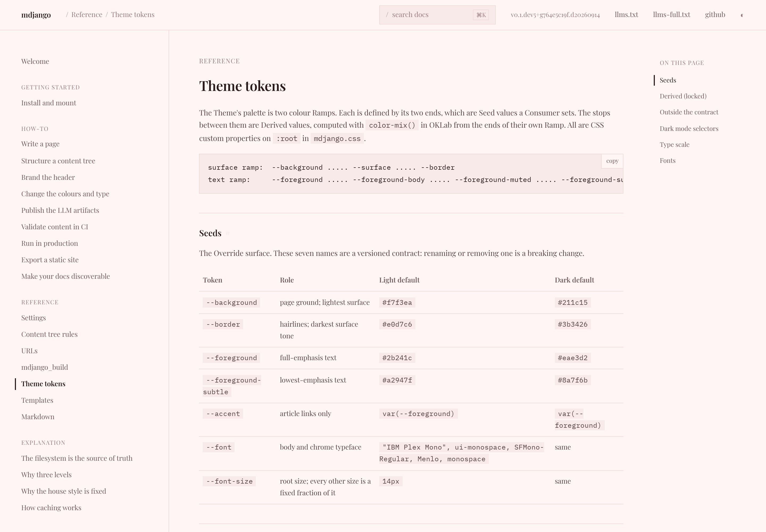
Task: Click the #211c15 dark default value
Action: click(x=573, y=302)
